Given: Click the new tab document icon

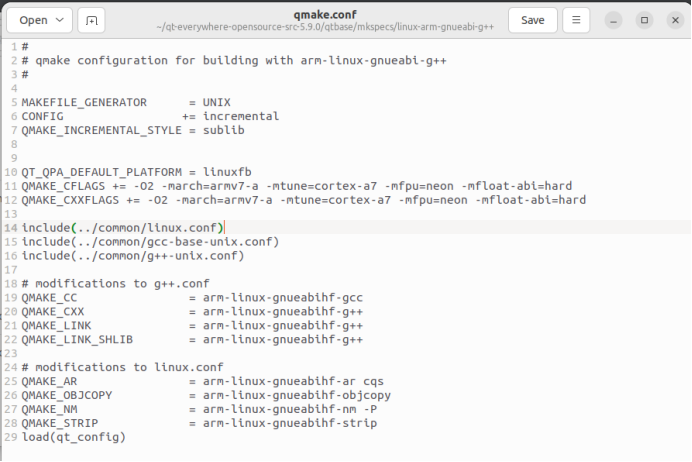Looking at the screenshot, I should (91, 20).
